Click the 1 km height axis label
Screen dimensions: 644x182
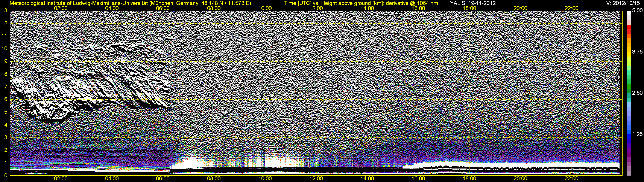pos(6,163)
